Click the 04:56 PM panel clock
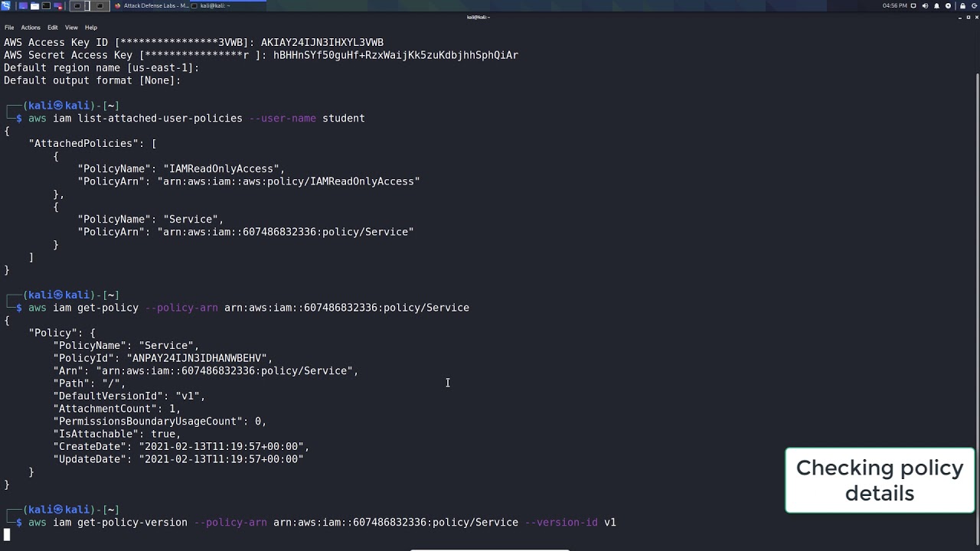Viewport: 980px width, 551px height. coord(894,5)
